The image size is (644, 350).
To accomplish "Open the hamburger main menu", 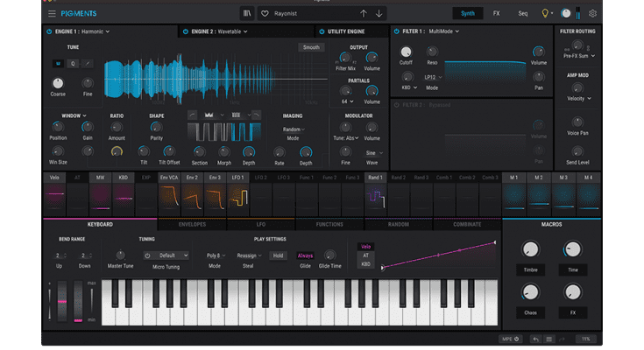I will 52,14.
